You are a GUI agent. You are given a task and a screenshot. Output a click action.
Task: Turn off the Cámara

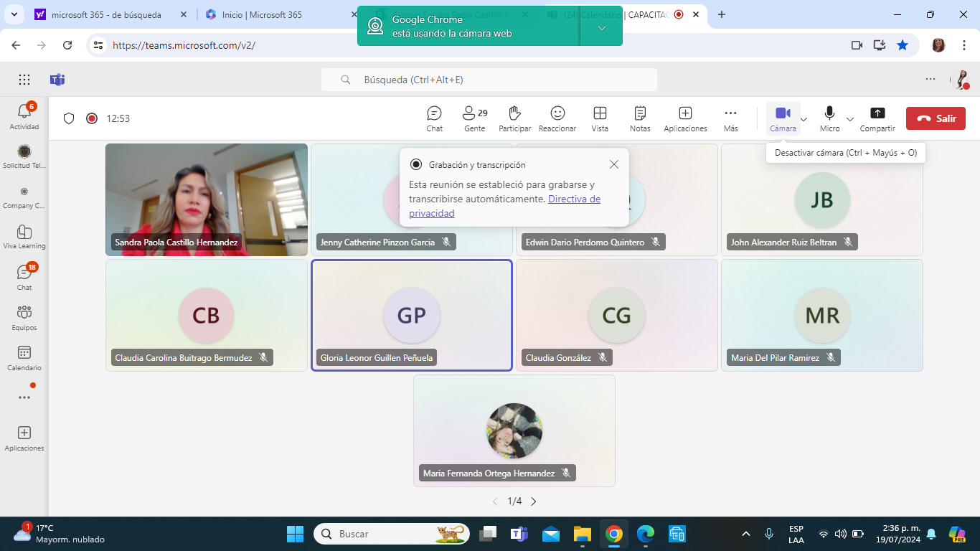(x=783, y=118)
